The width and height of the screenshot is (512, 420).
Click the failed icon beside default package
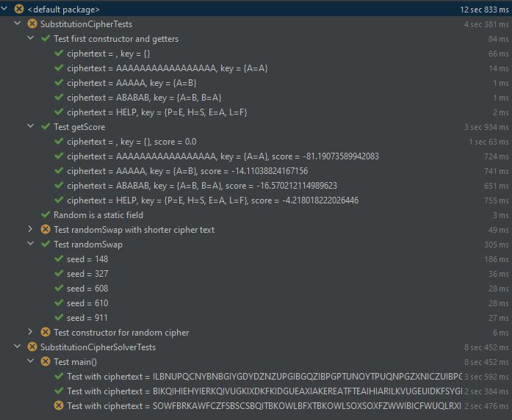point(19,9)
